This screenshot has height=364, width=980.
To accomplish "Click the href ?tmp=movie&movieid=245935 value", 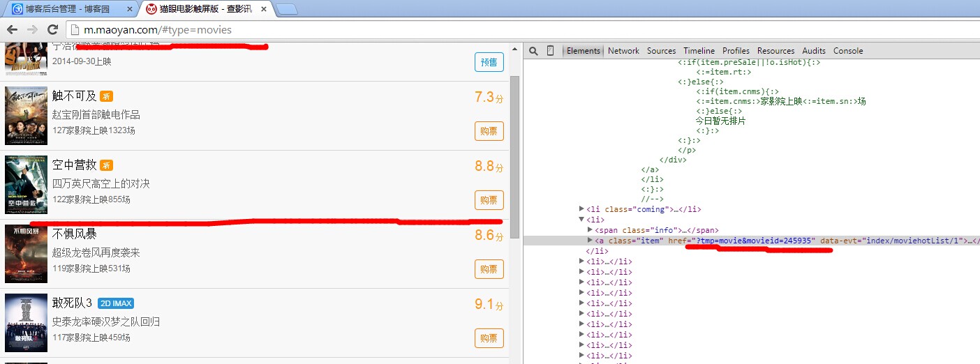I will click(x=752, y=241).
